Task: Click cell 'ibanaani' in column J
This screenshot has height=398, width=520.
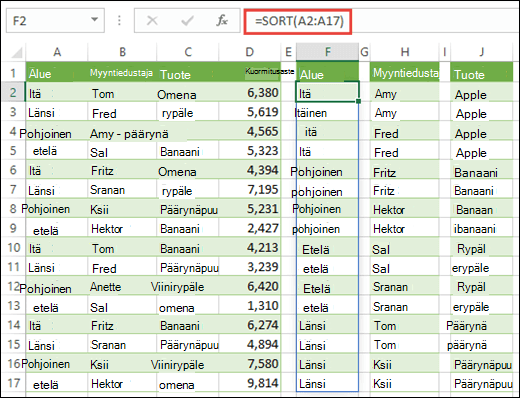Action: 482,228
